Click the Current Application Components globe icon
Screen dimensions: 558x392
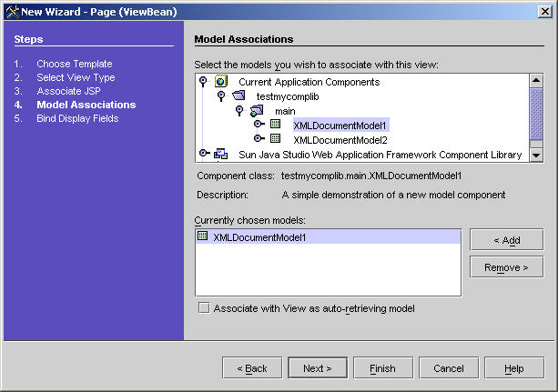221,82
